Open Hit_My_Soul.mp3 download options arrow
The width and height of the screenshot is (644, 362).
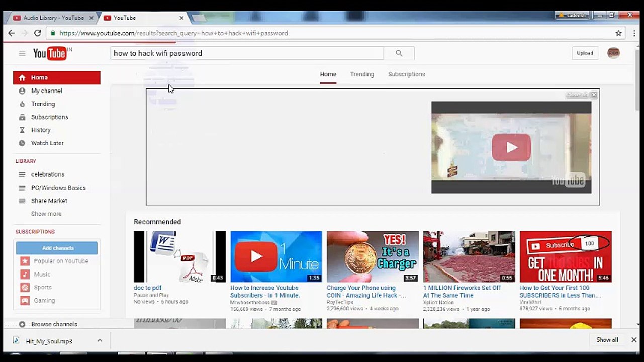tap(100, 341)
